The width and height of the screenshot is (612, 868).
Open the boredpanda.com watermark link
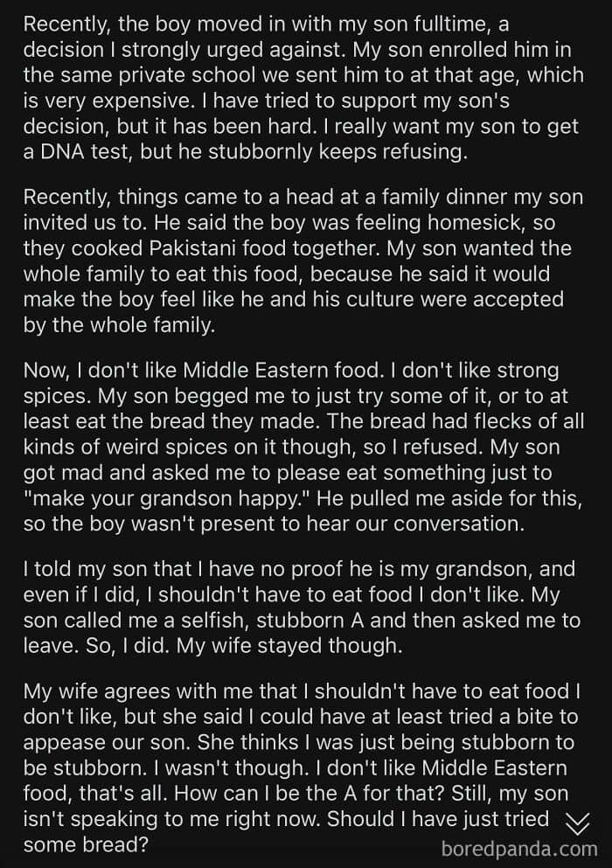[518, 847]
